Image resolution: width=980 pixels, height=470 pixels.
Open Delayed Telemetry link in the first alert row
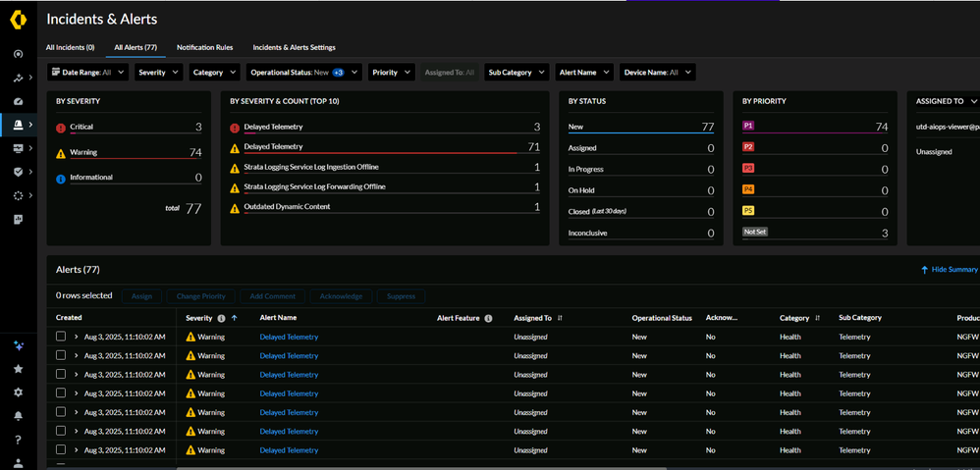(x=289, y=338)
